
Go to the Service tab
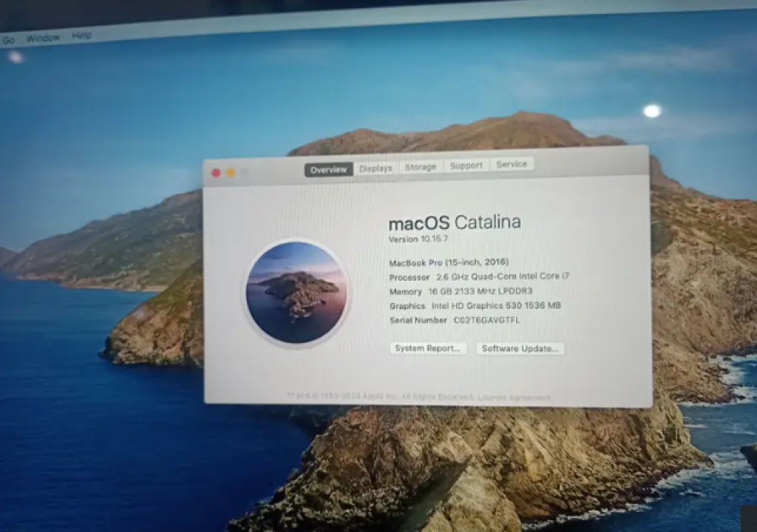coord(512,164)
